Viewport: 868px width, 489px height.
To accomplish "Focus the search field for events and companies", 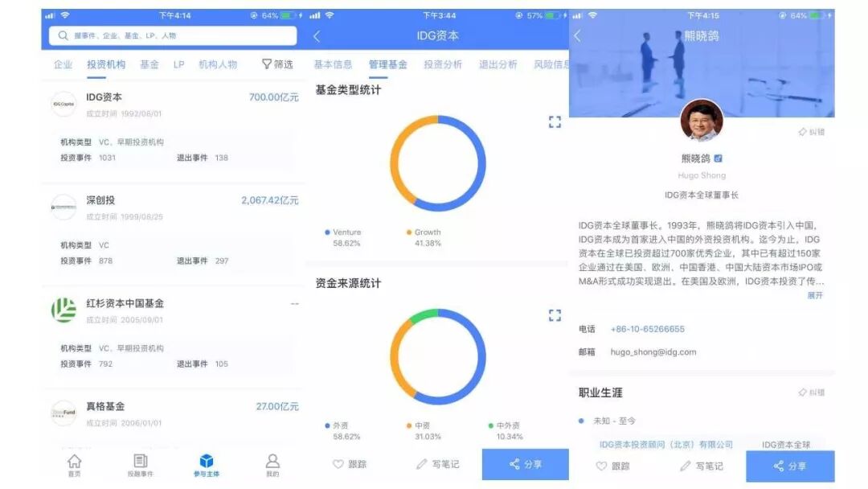I will 173,35.
